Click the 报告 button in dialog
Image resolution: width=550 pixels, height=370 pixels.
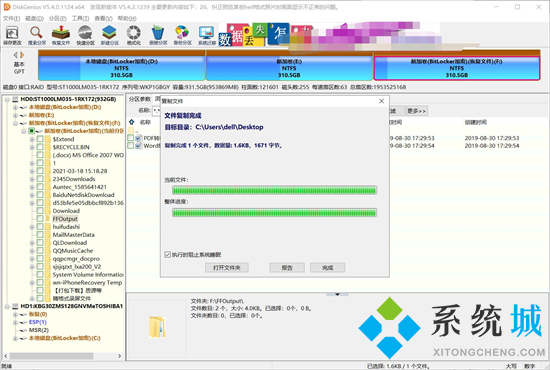tap(287, 268)
